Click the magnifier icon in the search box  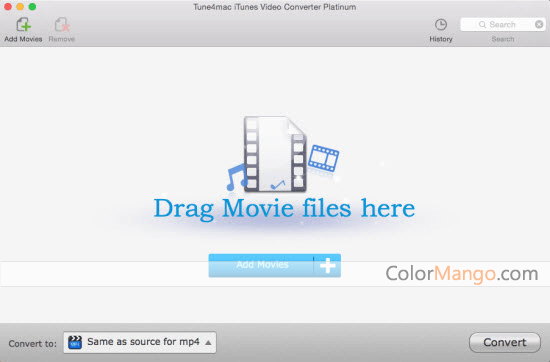482,25
